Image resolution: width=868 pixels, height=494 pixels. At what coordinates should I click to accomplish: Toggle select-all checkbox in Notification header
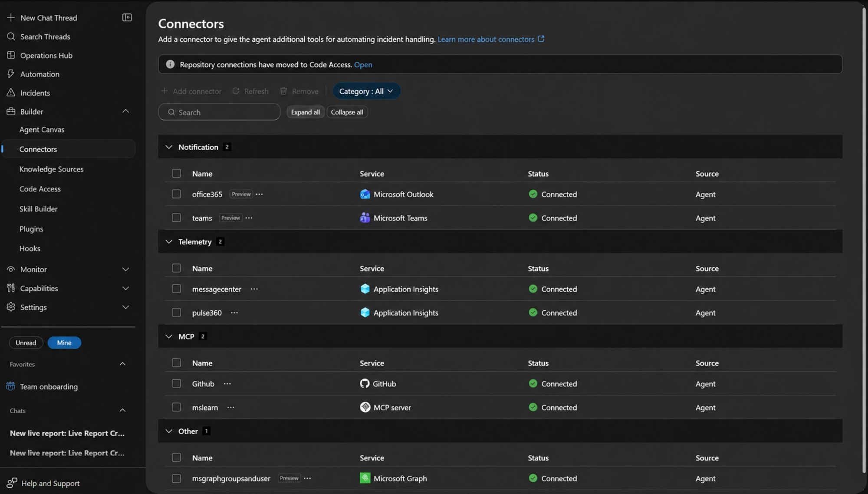[176, 173]
